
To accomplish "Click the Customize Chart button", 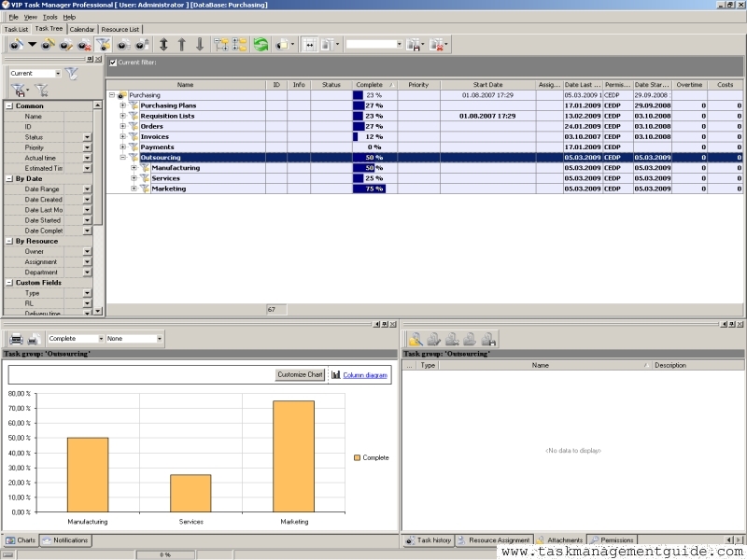I will click(300, 374).
